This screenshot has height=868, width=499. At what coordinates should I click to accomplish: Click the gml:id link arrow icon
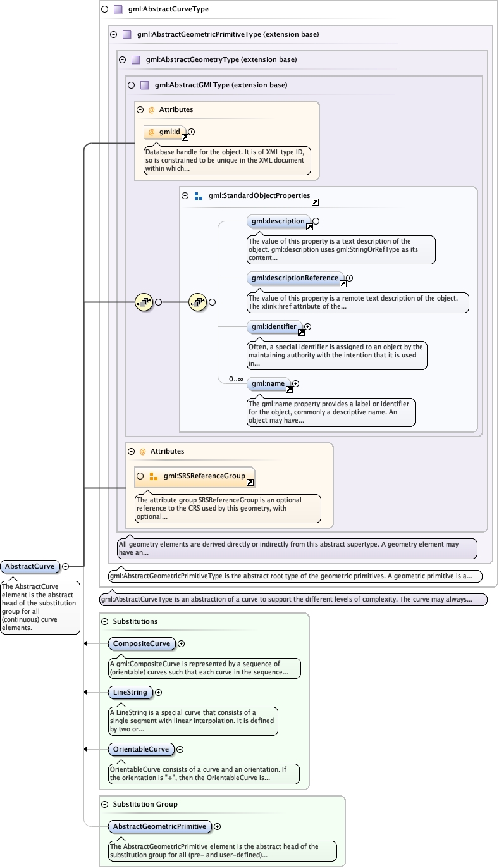(x=186, y=137)
